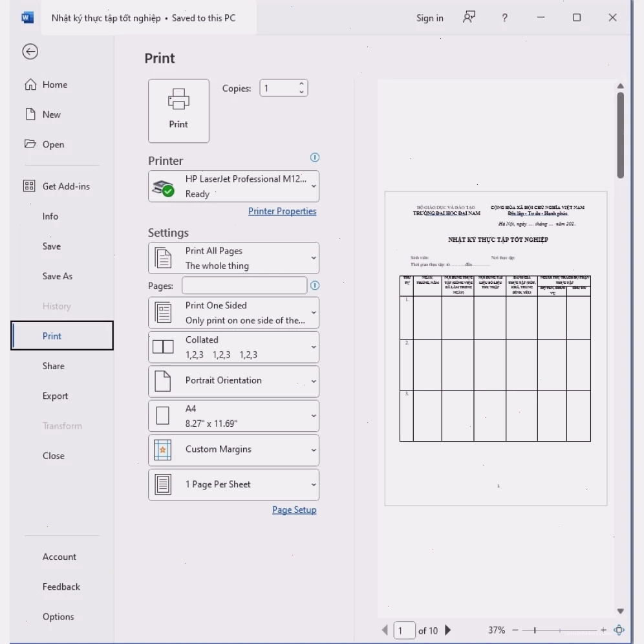Click the Pages range input field
This screenshot has width=644, height=644.
[x=244, y=285]
